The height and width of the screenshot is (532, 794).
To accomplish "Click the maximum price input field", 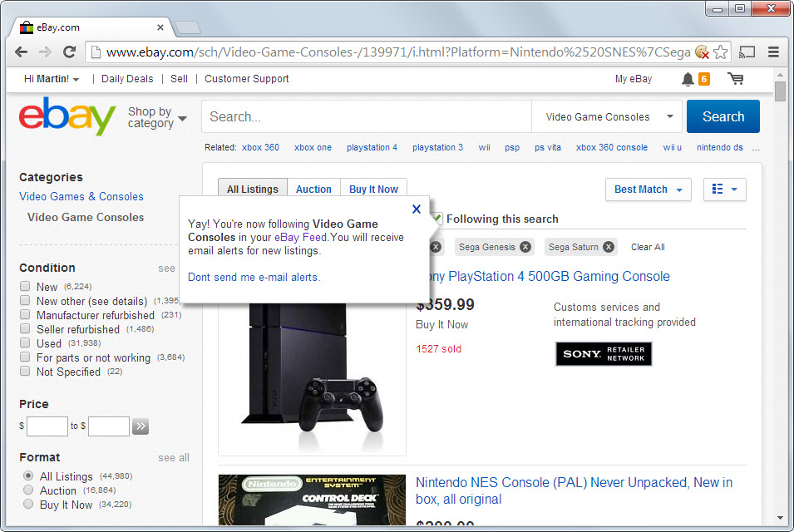I will click(x=109, y=426).
